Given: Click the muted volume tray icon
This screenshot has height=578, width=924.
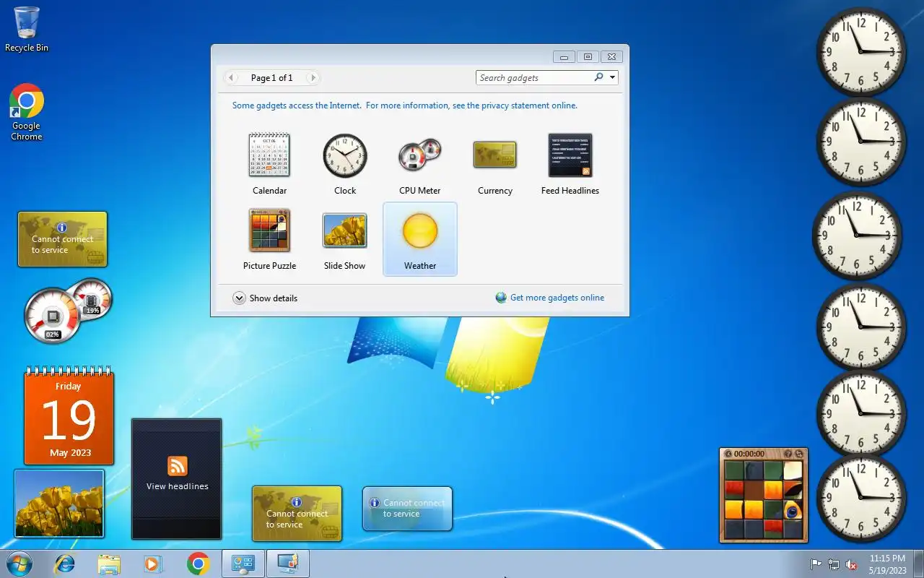Looking at the screenshot, I should [x=852, y=564].
